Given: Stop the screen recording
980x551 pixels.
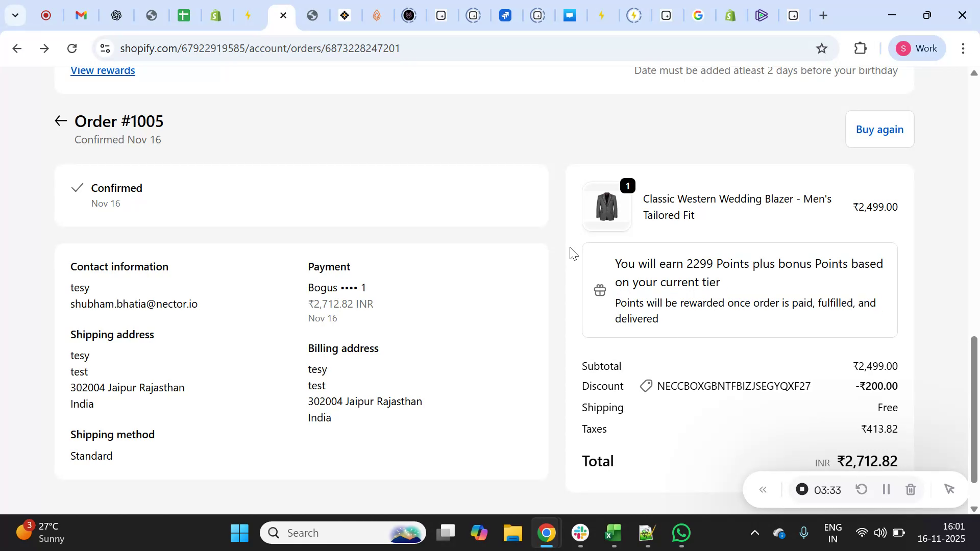Looking at the screenshot, I should [802, 489].
